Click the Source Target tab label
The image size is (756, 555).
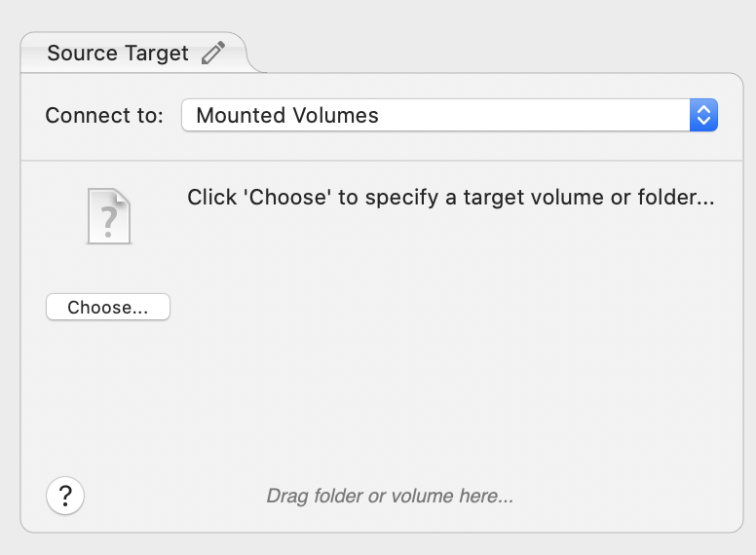pyautogui.click(x=118, y=53)
